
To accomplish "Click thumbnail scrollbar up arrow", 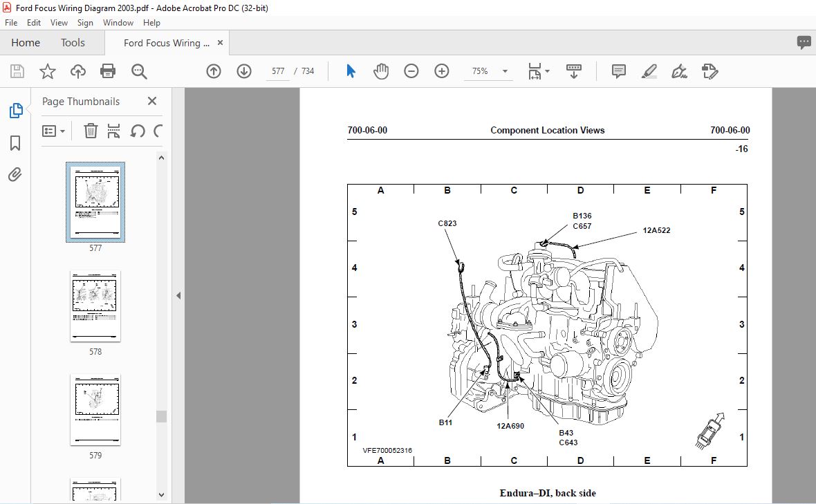I will pyautogui.click(x=161, y=158).
